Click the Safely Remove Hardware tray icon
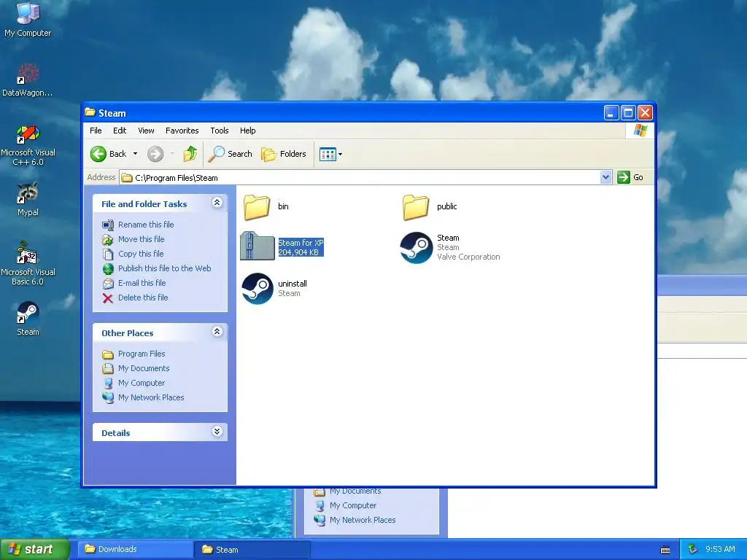Screen dimensions: 747x560 coord(692,550)
